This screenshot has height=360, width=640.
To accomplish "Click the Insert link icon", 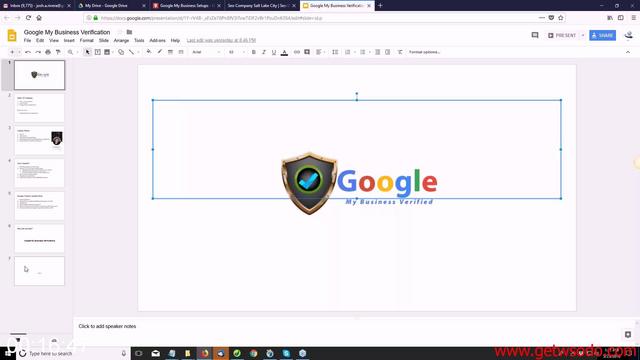I will pyautogui.click(x=297, y=52).
